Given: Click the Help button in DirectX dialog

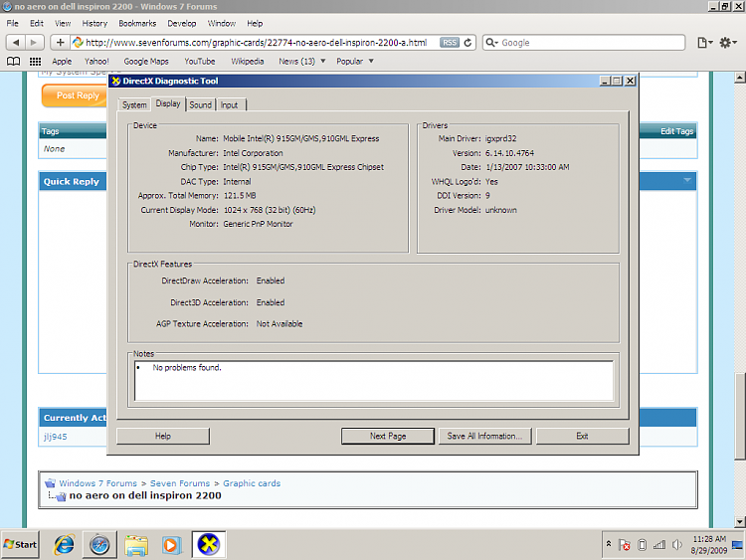Looking at the screenshot, I should 163,436.
